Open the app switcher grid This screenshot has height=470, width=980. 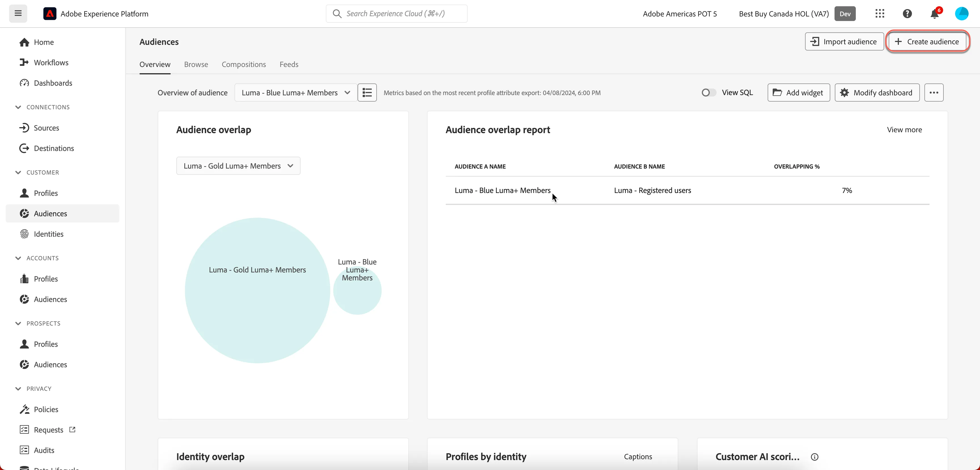880,14
